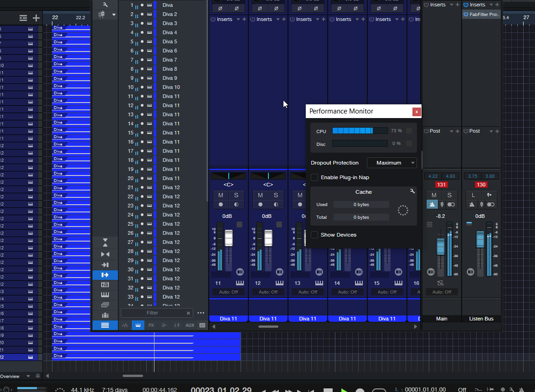Click the narrow/collapse channels icon in console sidebar

[105, 254]
